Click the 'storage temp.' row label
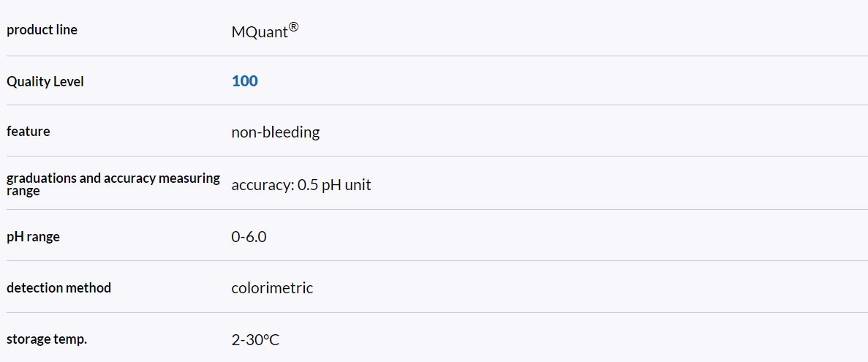This screenshot has height=362, width=868. pyautogui.click(x=47, y=339)
